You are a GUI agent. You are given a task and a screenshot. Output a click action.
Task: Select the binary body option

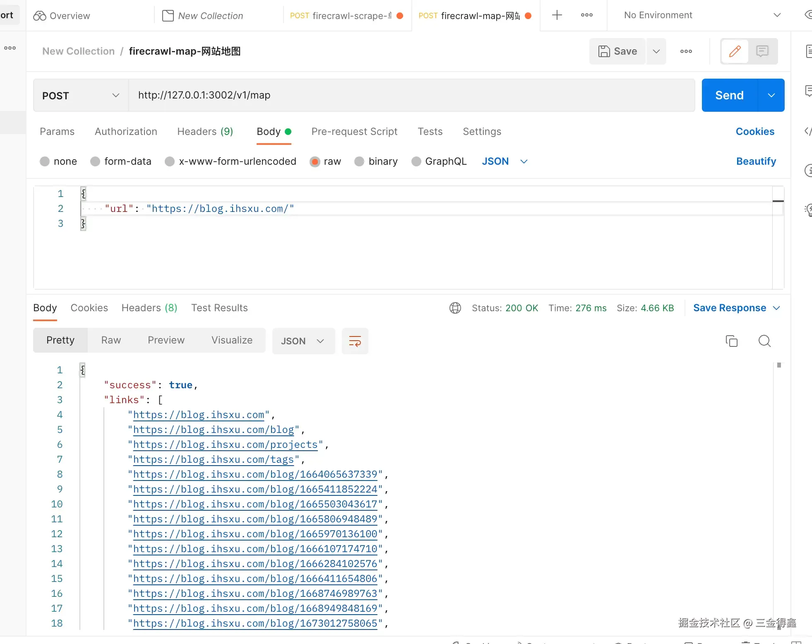point(359,161)
